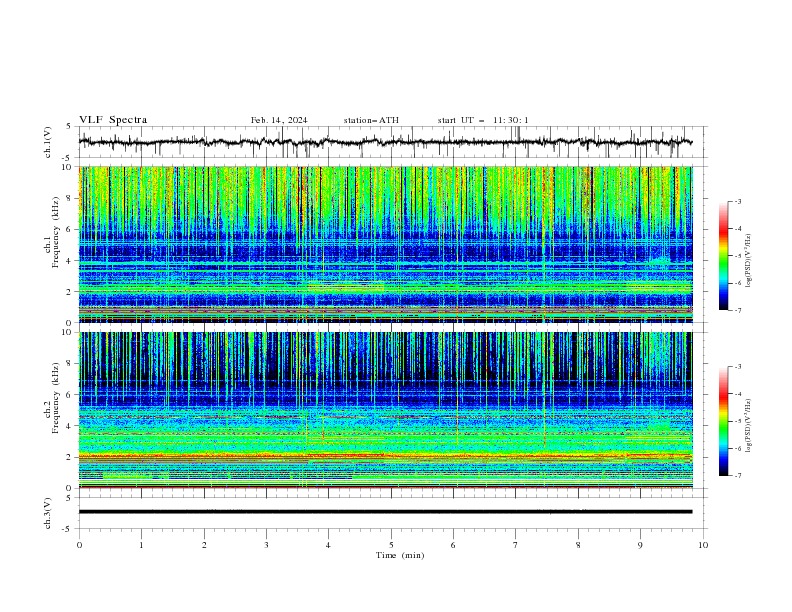Click the "7" tick on the time axis
Screen dimensions: 792x612
click(x=516, y=545)
